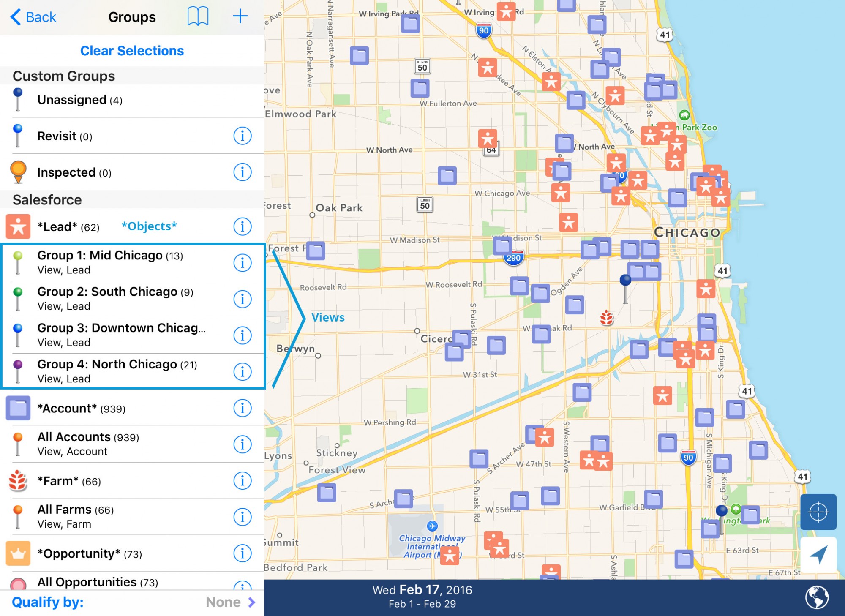This screenshot has height=616, width=845.
Task: Expand info for Group 3: Downtown Chicago
Action: [242, 335]
